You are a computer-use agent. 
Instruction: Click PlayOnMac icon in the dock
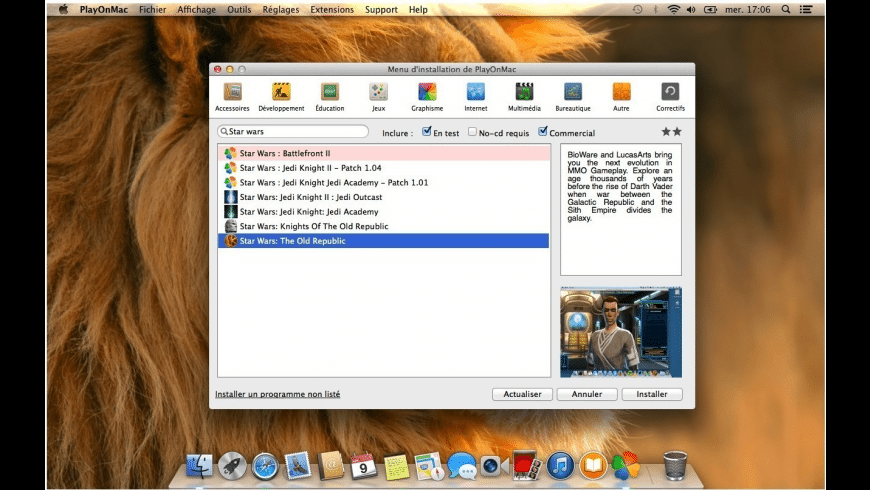click(626, 466)
